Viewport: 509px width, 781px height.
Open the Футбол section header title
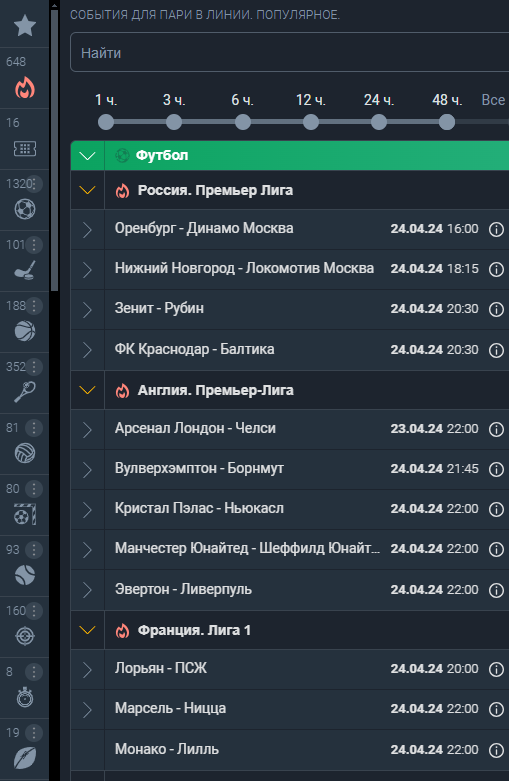point(162,155)
